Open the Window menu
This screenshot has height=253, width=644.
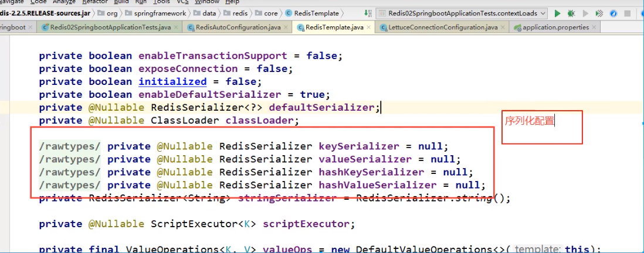(207, 2)
